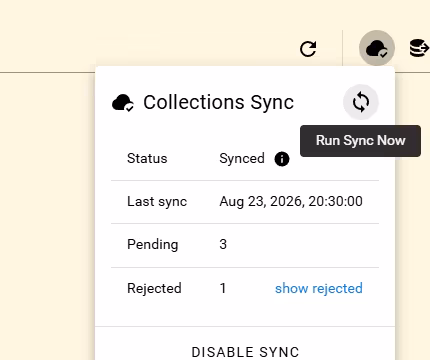Click the info icon next to Synced
The height and width of the screenshot is (360, 430).
[282, 159]
